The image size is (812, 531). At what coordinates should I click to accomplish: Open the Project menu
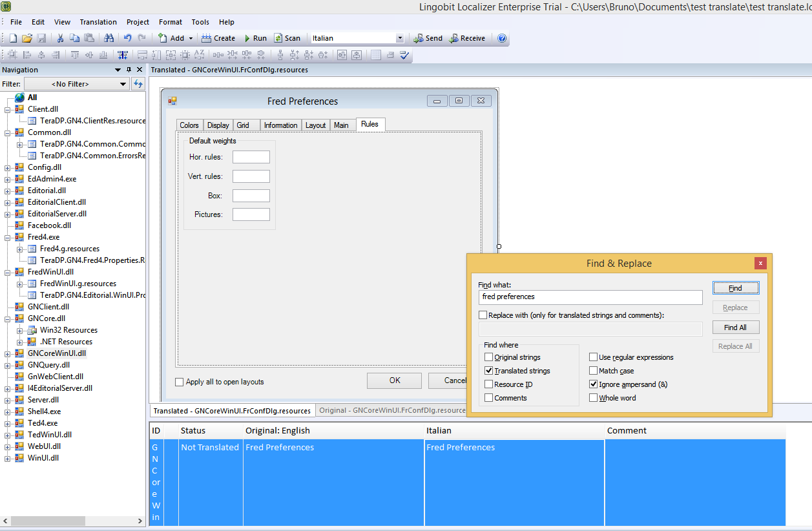[138, 22]
